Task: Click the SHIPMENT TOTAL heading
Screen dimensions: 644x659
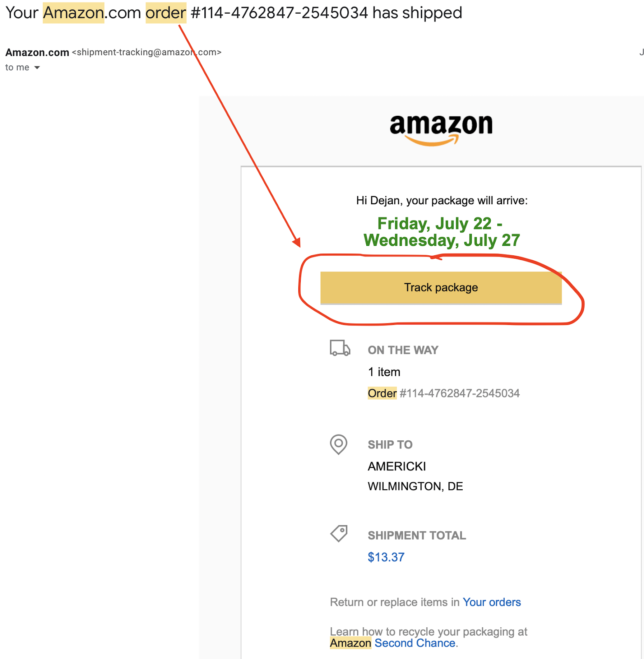Action: [x=417, y=535]
